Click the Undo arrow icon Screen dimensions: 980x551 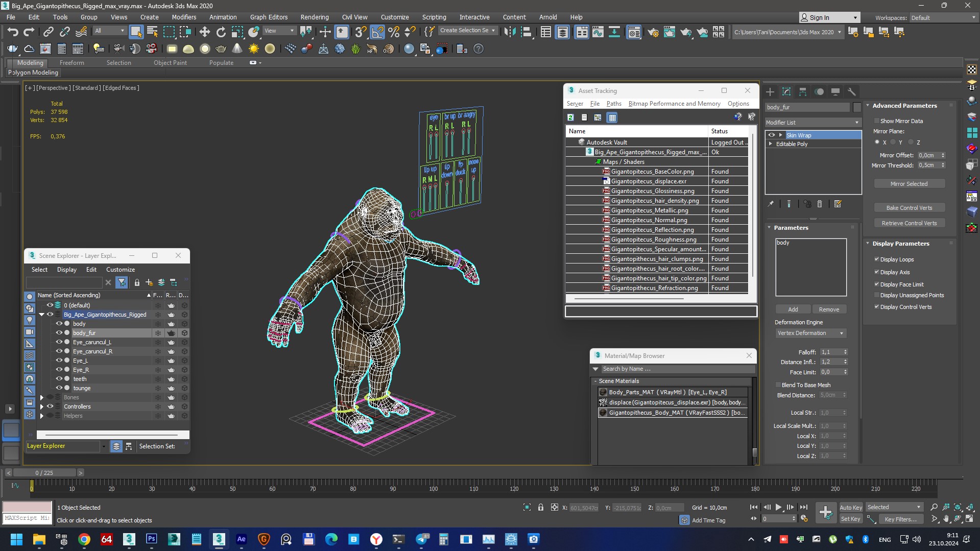pos(13,32)
